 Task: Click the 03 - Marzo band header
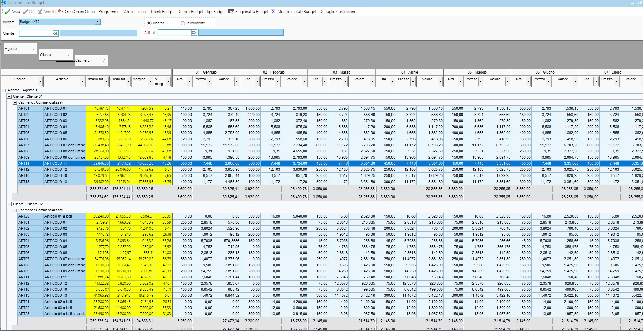(342, 72)
